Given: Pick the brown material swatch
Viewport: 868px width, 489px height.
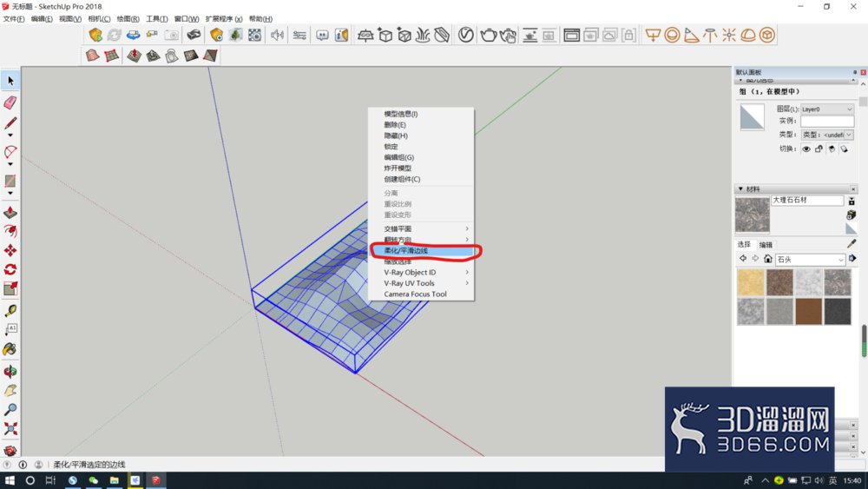Looking at the screenshot, I should coord(809,311).
